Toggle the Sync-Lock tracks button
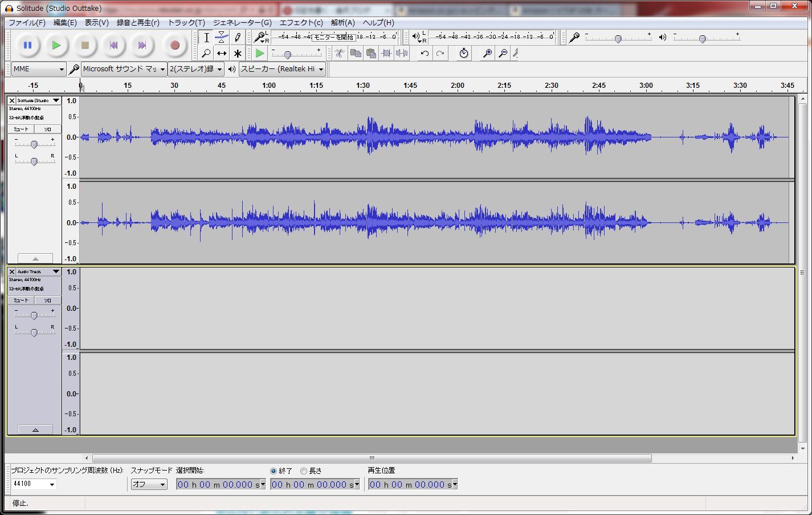The image size is (812, 515). pos(464,54)
